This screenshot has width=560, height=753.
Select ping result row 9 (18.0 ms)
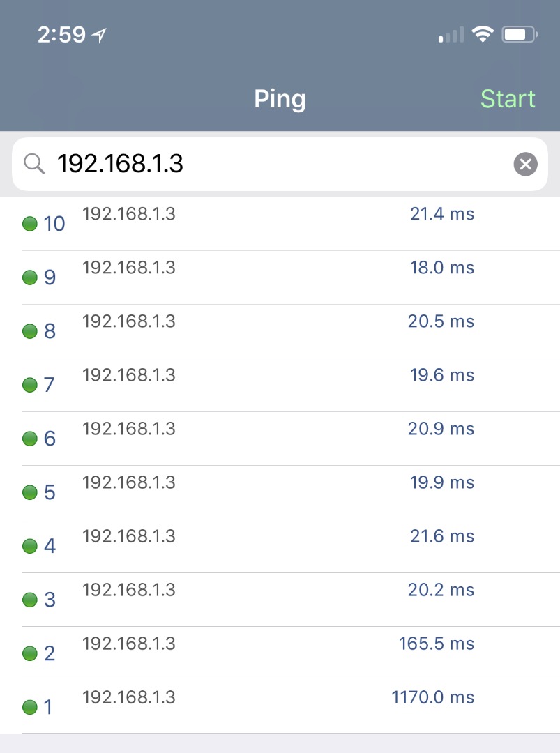tap(279, 277)
